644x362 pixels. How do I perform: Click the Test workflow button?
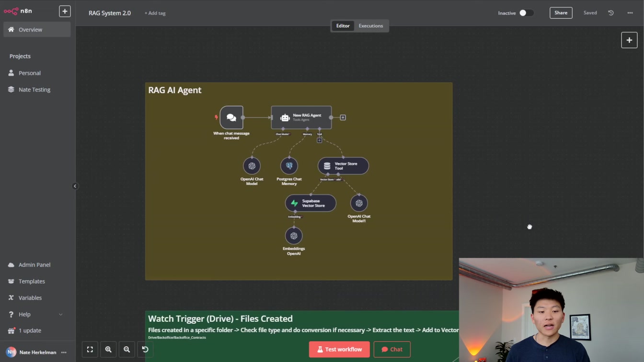coord(339,350)
